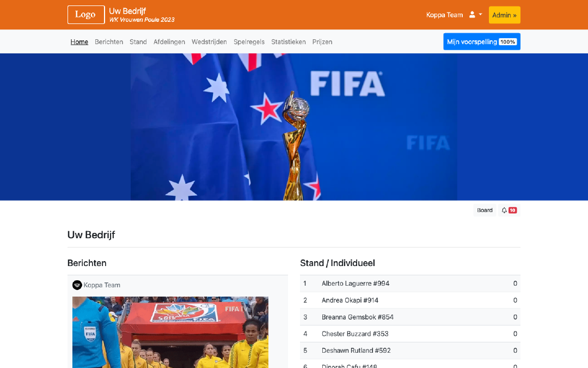Open the Berichten menu item
This screenshot has height=368, width=588.
(109, 41)
